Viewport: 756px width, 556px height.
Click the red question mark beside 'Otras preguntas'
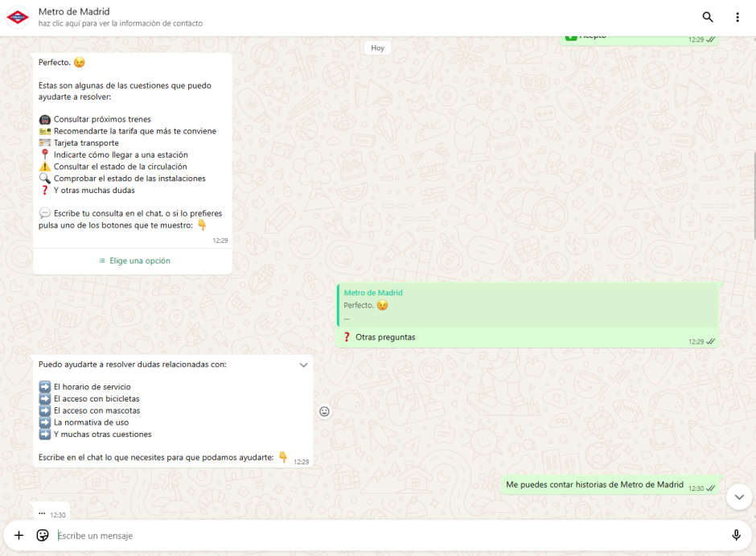coord(347,337)
